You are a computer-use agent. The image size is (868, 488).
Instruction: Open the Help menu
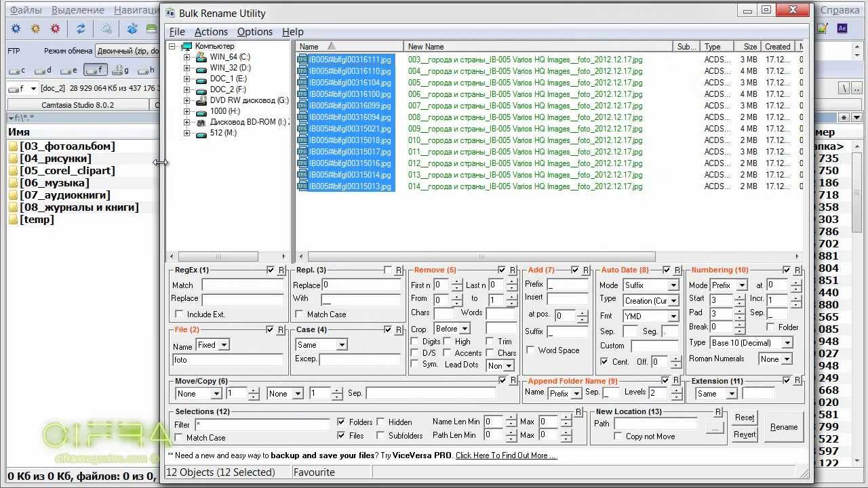[x=293, y=32]
